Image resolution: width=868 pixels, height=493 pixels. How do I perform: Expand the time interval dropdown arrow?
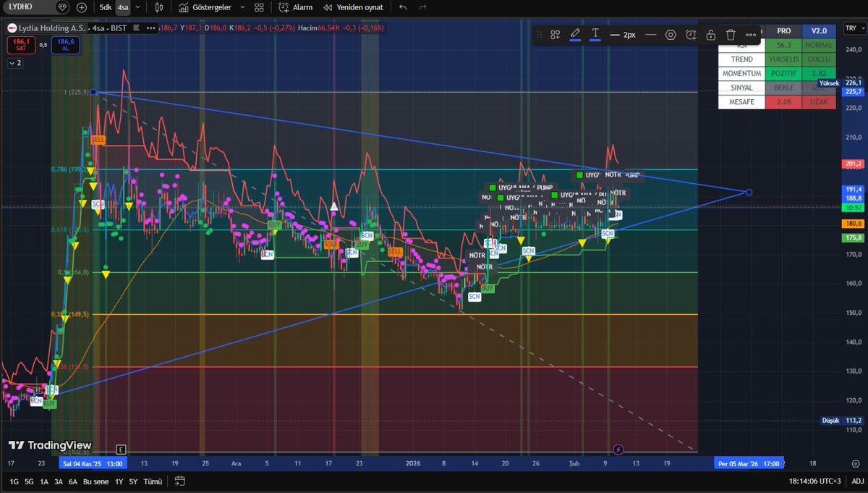(x=138, y=7)
